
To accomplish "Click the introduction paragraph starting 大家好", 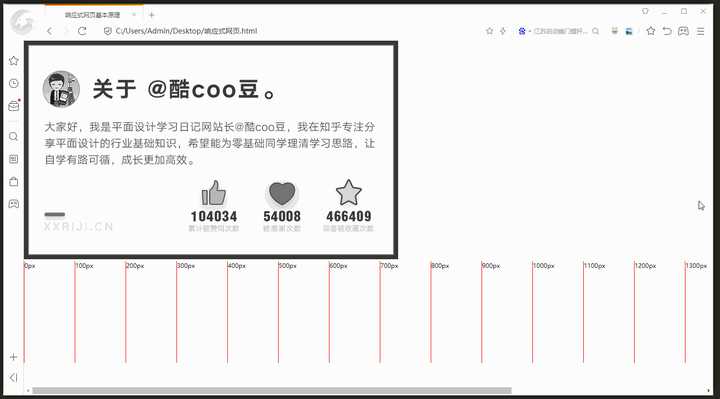I will tap(210, 143).
